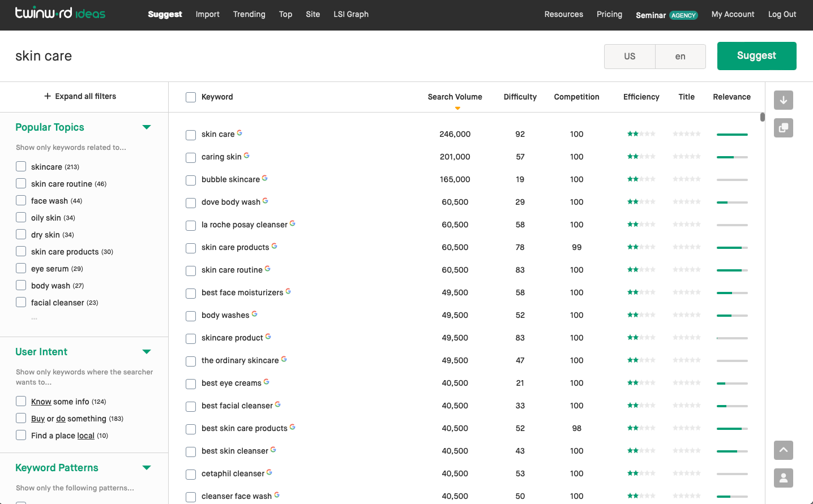Viewport: 813px width, 504px height.
Task: Click relevance bar for skin care row
Action: coord(732,135)
